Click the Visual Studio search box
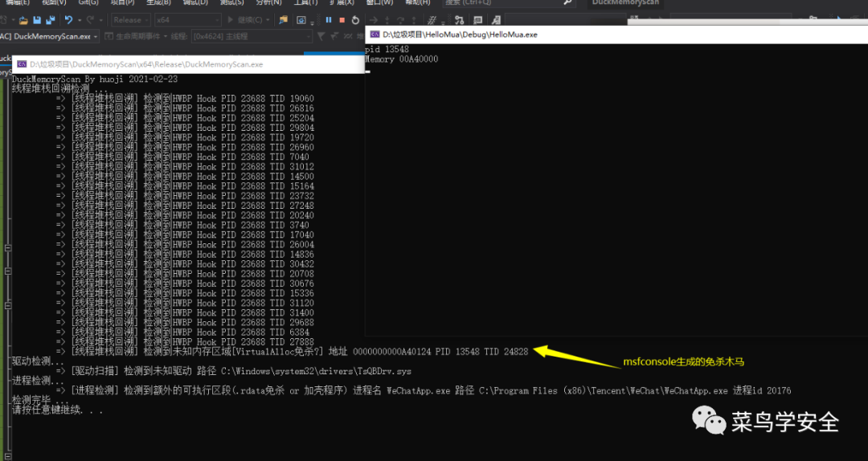 (x=508, y=2)
